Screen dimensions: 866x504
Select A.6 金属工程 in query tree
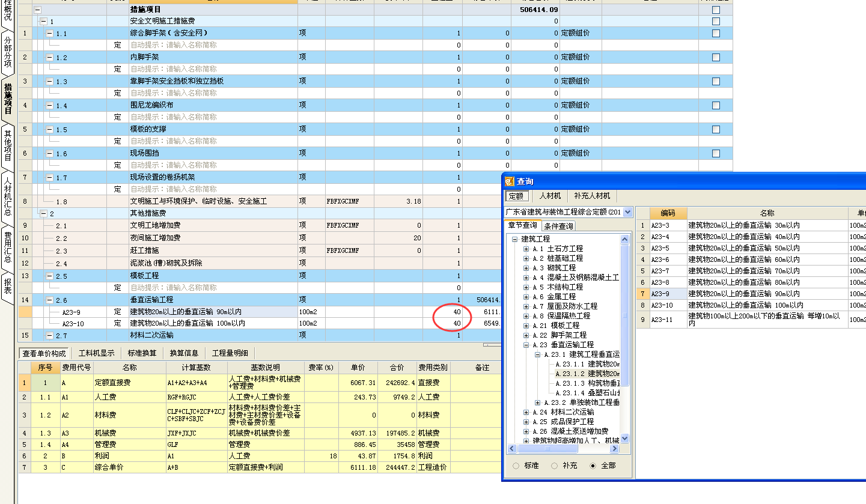click(553, 297)
